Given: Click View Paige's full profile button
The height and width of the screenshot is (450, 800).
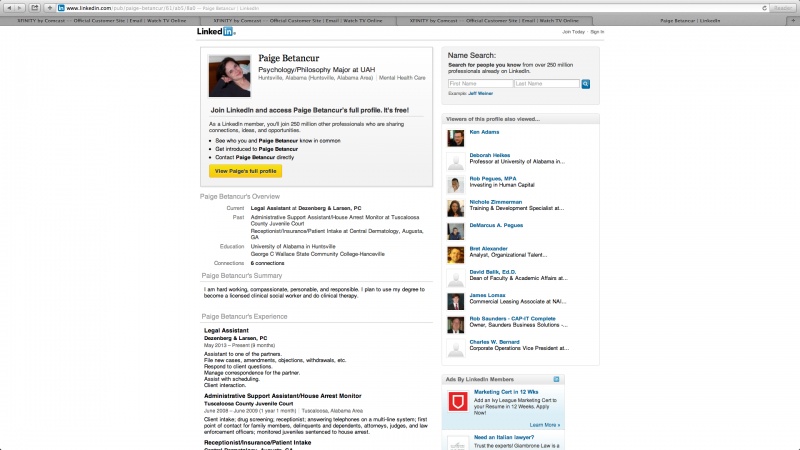Looking at the screenshot, I should point(245,171).
